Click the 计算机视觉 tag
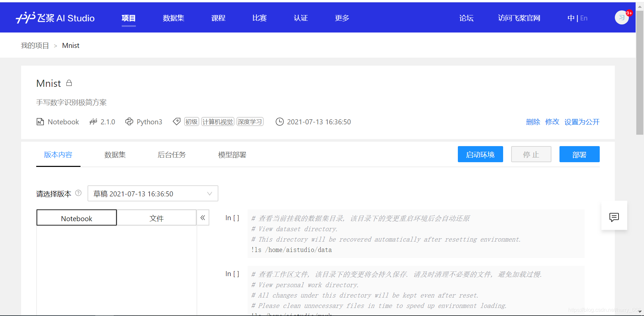 click(x=218, y=122)
